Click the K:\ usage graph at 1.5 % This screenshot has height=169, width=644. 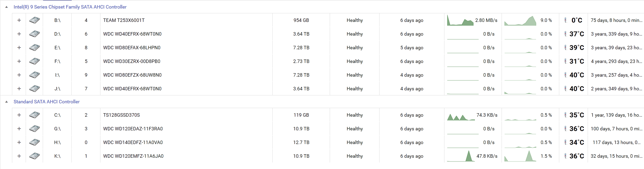tap(520, 156)
